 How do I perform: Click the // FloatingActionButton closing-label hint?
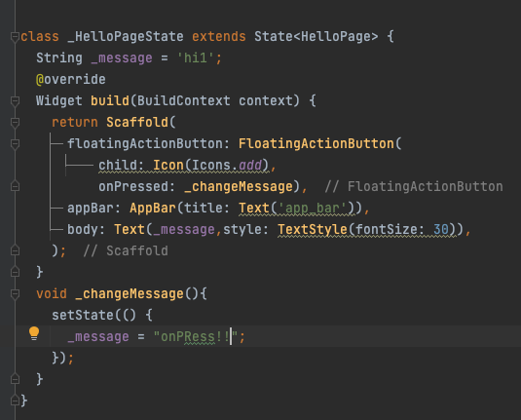click(x=414, y=186)
